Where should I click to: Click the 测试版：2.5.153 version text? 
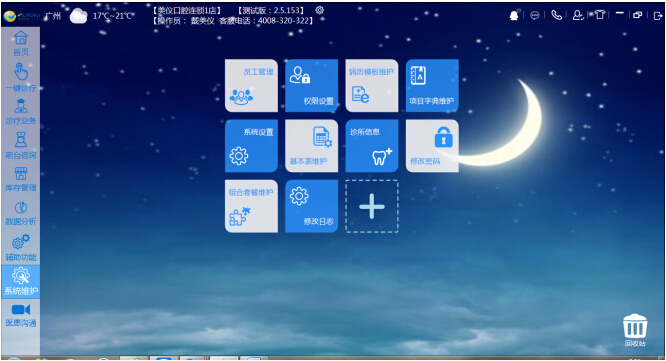point(271,11)
